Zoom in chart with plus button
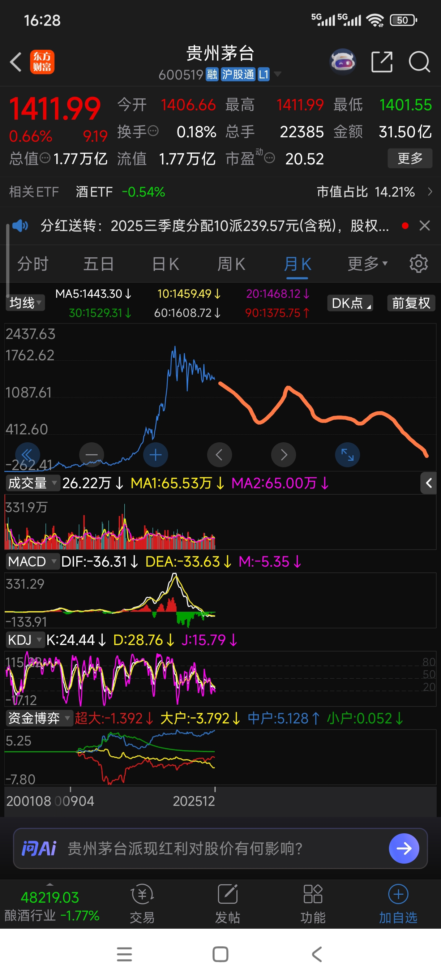The height and width of the screenshot is (980, 441). [155, 455]
